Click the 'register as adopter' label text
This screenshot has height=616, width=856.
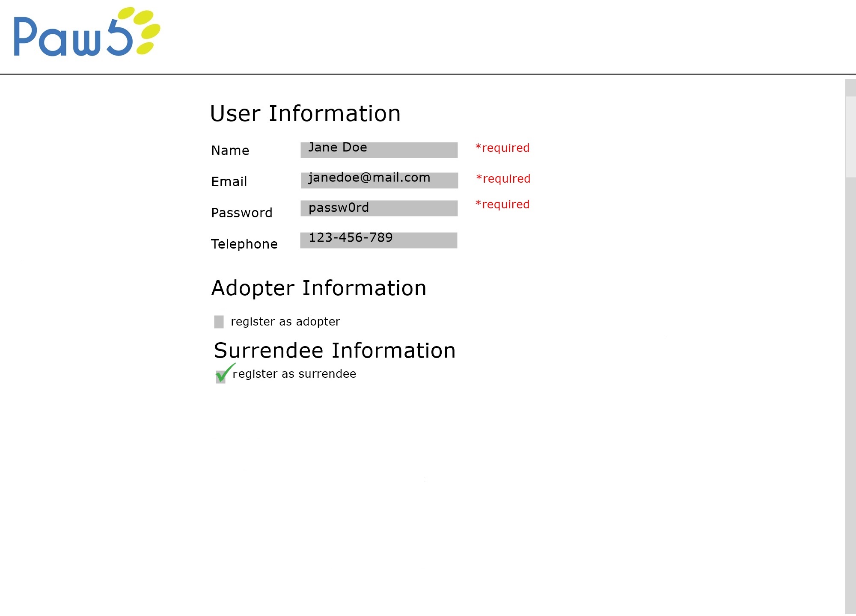click(285, 322)
